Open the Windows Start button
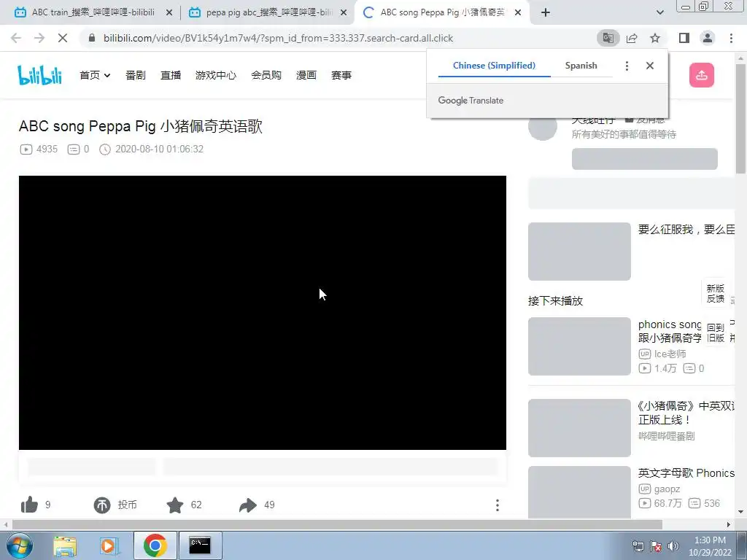Image resolution: width=747 pixels, height=560 pixels. 20,545
